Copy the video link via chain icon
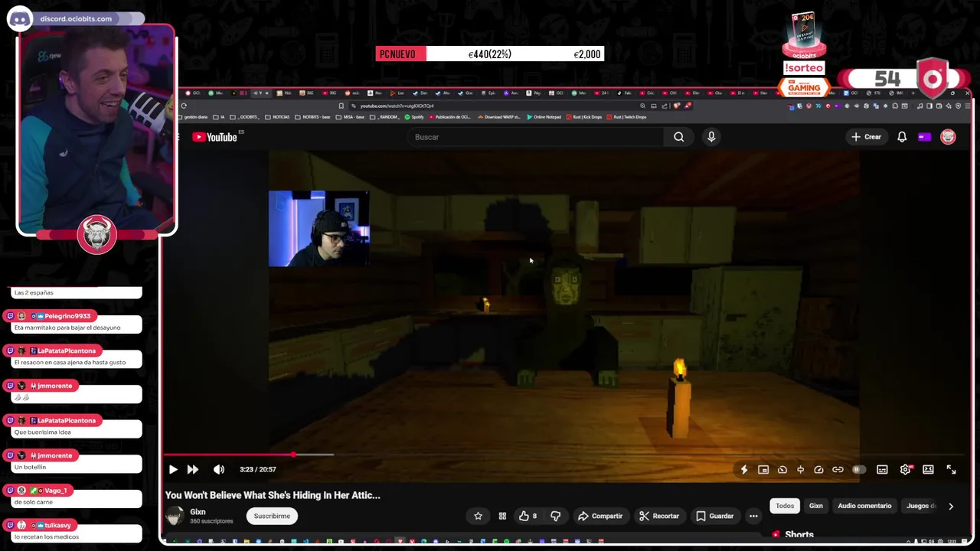 click(838, 470)
